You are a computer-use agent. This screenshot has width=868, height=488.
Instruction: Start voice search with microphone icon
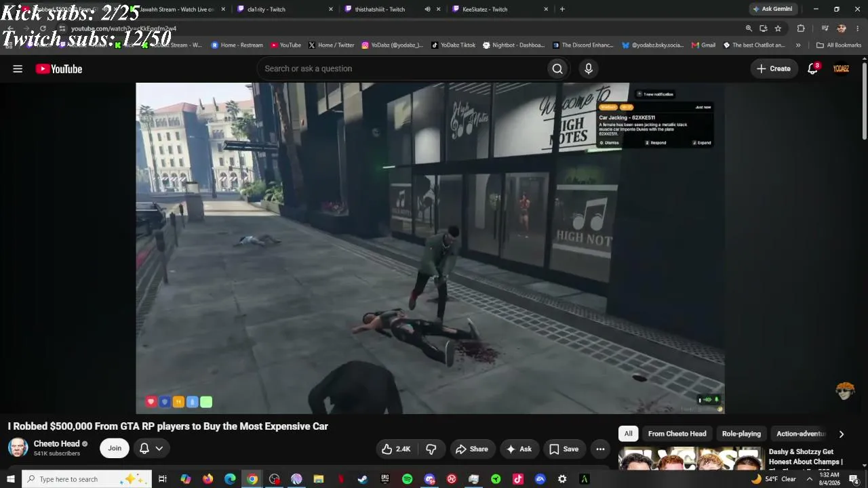coord(589,68)
